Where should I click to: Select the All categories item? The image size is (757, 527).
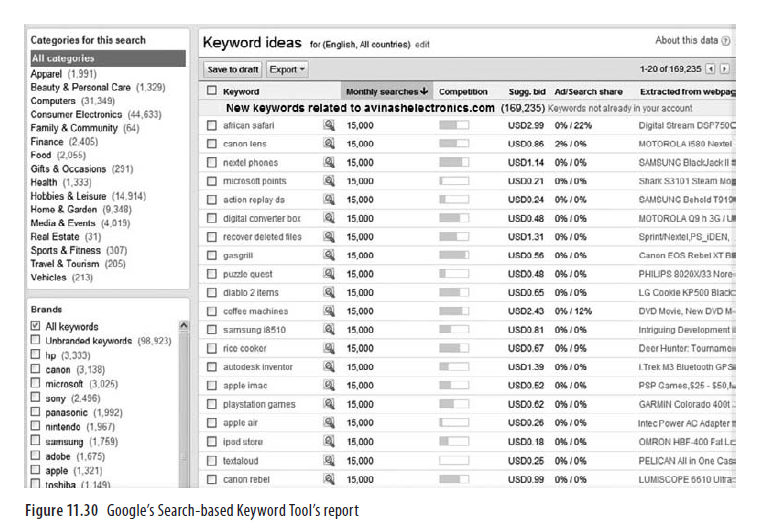click(x=108, y=58)
